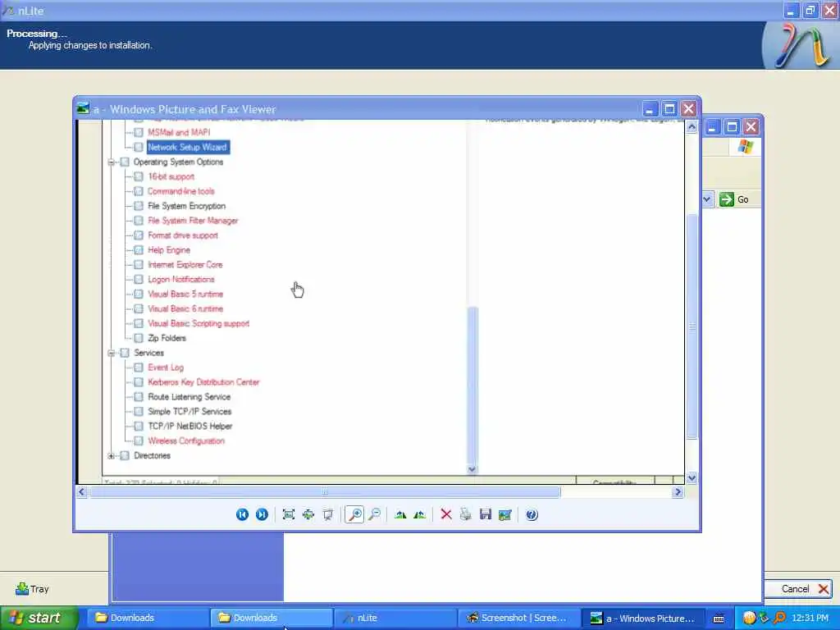Go to the next image in viewer
Viewport: 840px width, 630px height.
pos(262,515)
